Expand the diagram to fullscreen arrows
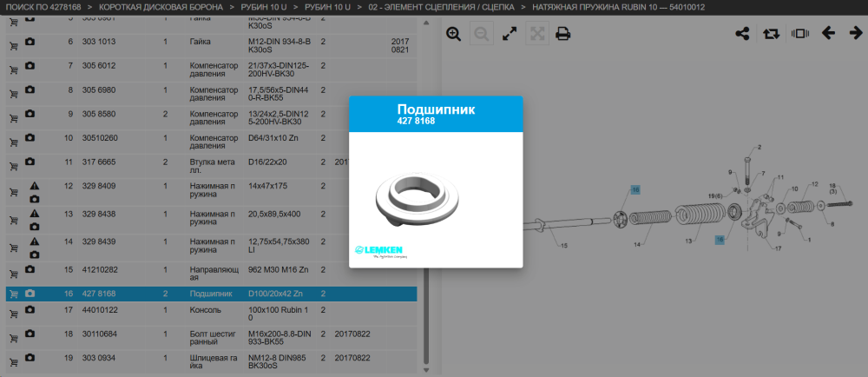Viewport: 868px width, 377px height. pos(510,34)
